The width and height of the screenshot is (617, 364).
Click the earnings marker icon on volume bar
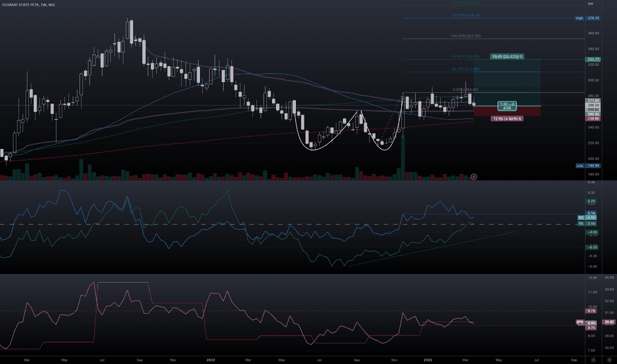[x=474, y=177]
